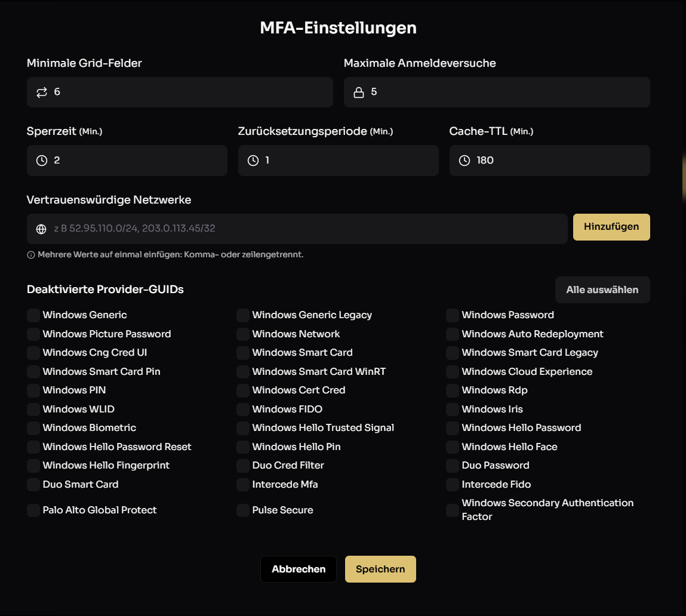
Task: Click the clock icon in Cache-TTL field
Action: click(x=464, y=161)
